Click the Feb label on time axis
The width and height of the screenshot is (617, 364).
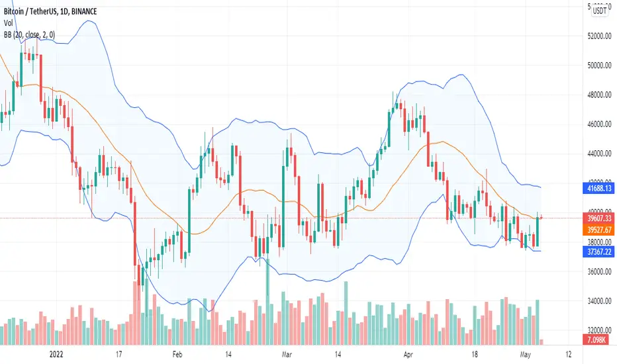(177, 355)
